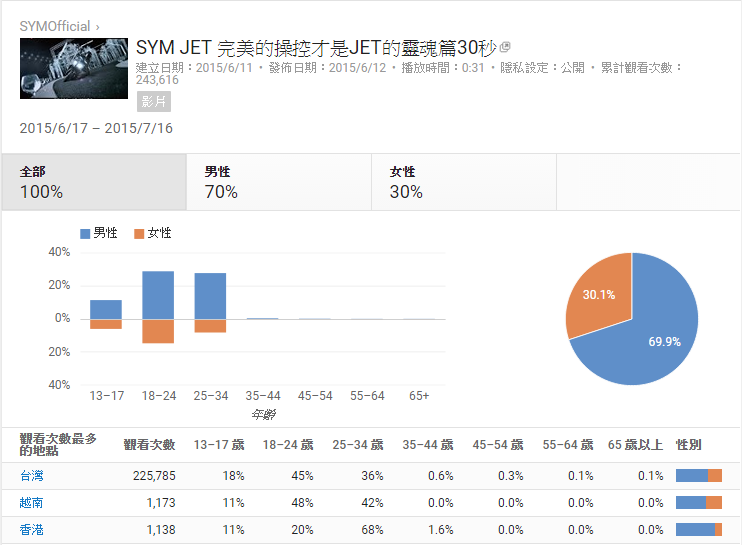This screenshot has width=742, height=545.
Task: Click the orange female bar for 13–17
Action: 106,324
